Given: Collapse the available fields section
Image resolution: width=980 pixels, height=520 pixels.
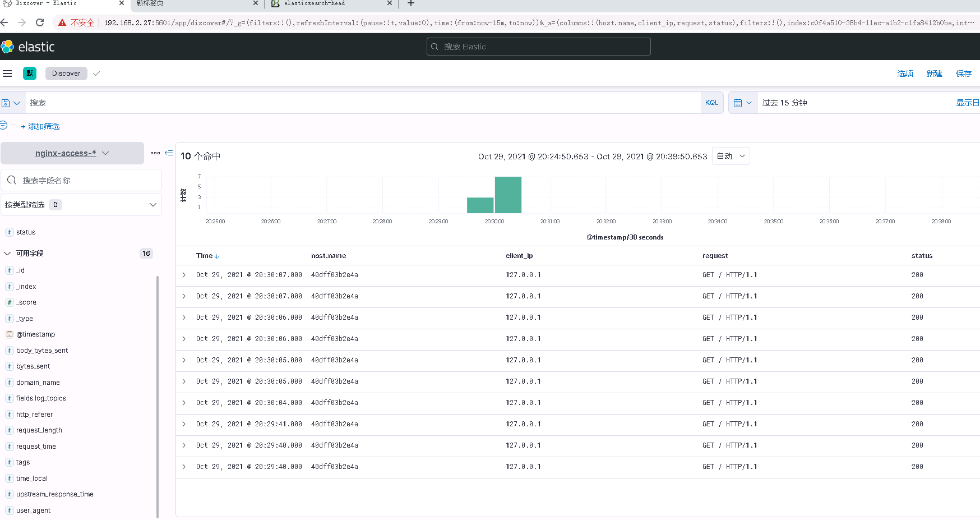Looking at the screenshot, I should coord(7,254).
